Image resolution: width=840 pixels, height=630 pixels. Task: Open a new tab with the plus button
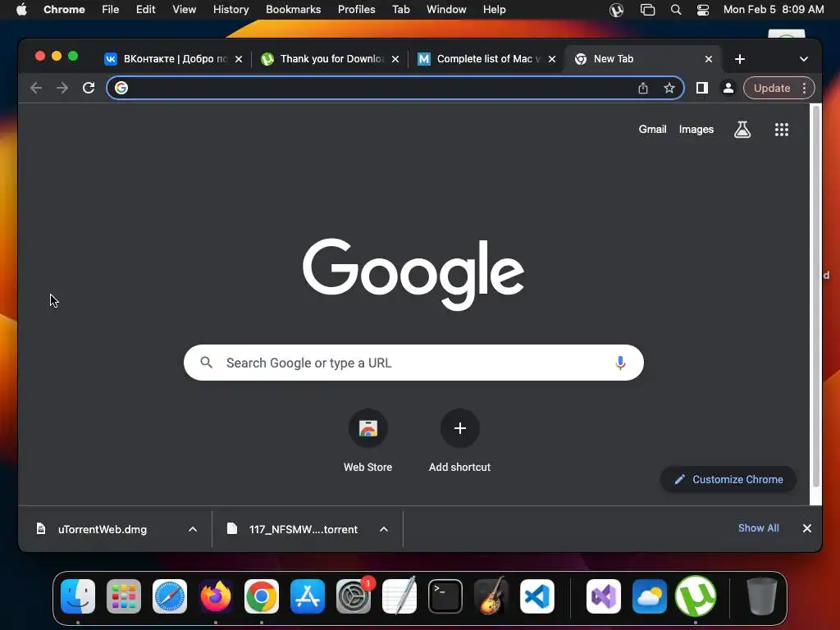[x=740, y=59]
